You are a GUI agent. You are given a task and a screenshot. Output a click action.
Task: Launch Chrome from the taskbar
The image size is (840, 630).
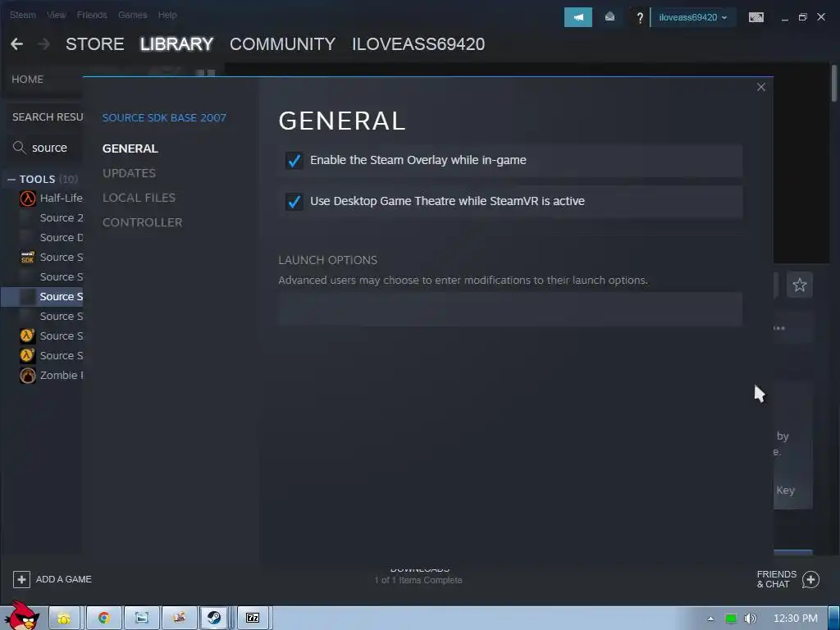point(104,618)
